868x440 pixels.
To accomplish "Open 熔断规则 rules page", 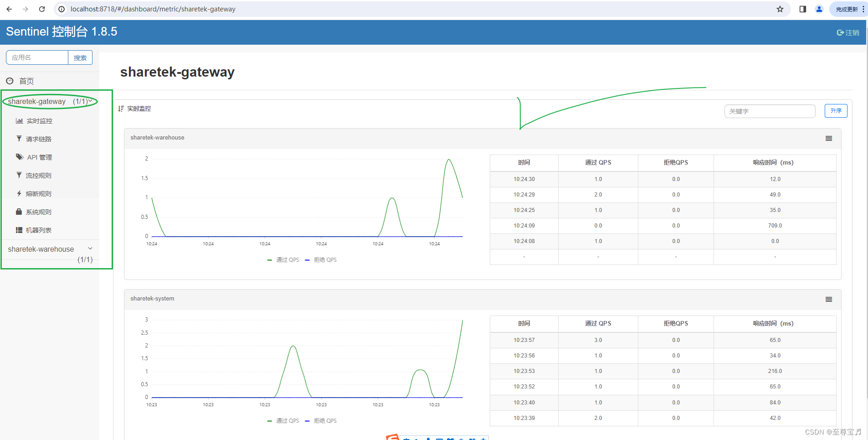I will [39, 193].
